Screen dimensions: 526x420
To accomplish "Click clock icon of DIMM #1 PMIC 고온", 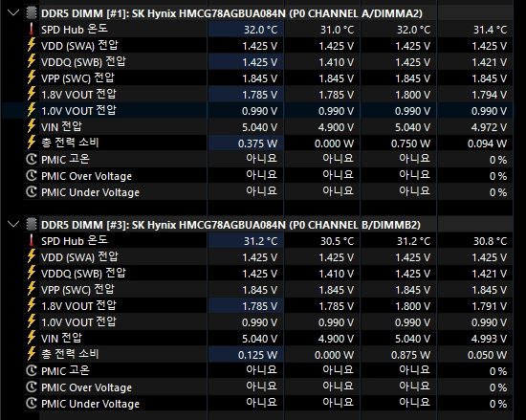I will coord(32,159).
